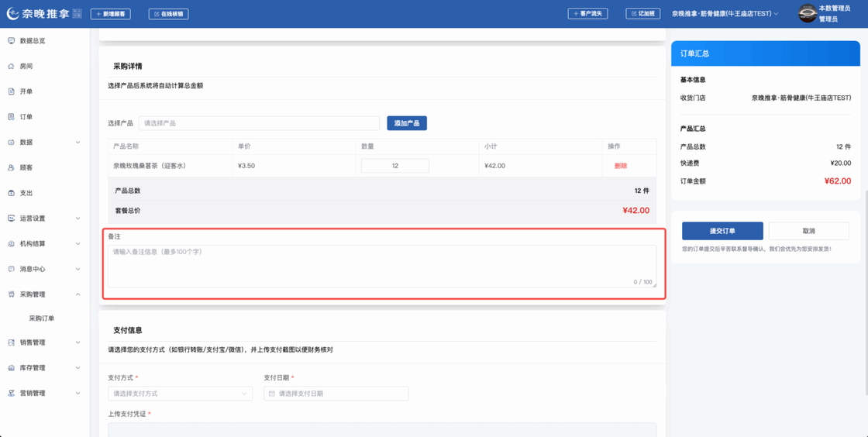
Task: Click the 提交订单 button
Action: [x=722, y=231]
